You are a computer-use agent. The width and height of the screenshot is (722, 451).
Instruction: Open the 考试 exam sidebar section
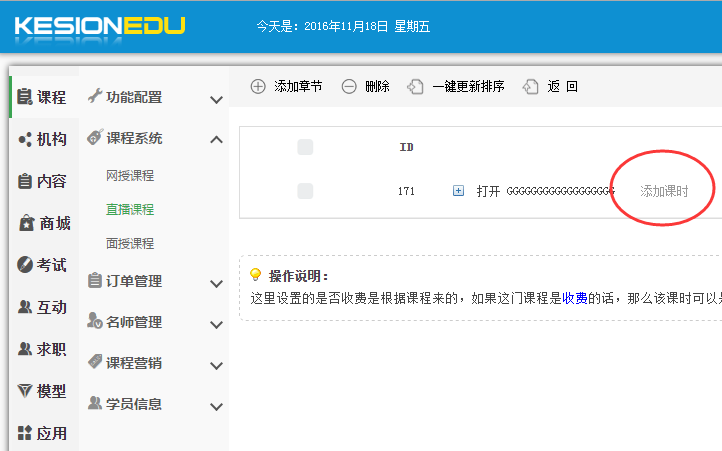click(x=42, y=265)
